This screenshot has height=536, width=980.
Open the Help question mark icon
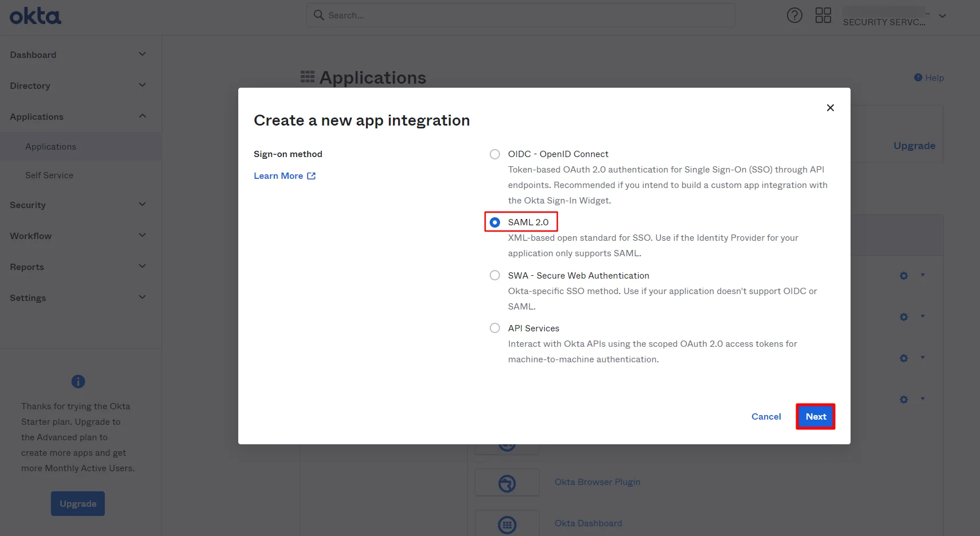pos(795,15)
